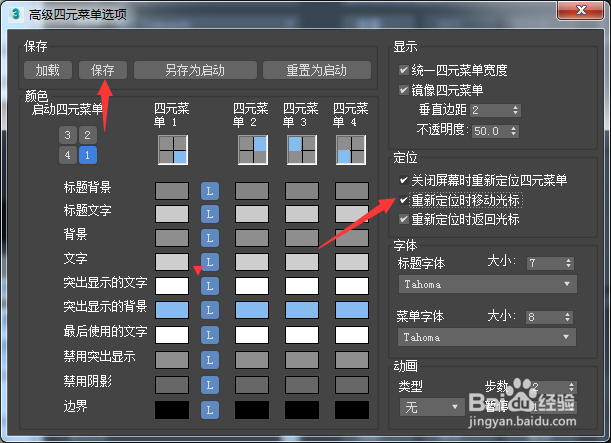This screenshot has height=443, width=611.
Task: Toggle the L lock for 边界 row
Action: (x=210, y=410)
